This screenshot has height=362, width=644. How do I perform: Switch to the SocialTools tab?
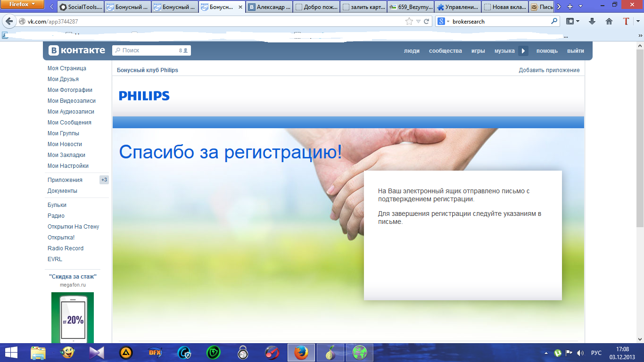click(80, 7)
